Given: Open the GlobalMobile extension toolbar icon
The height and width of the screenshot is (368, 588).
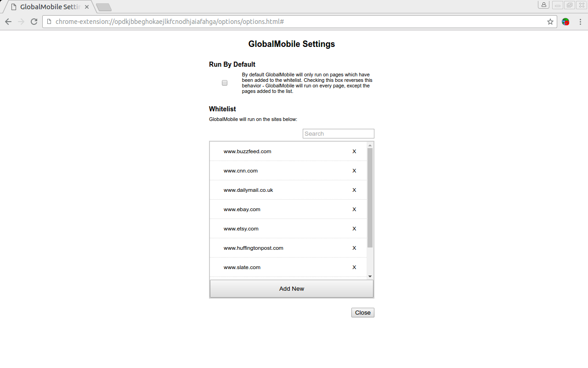Looking at the screenshot, I should coord(565,22).
